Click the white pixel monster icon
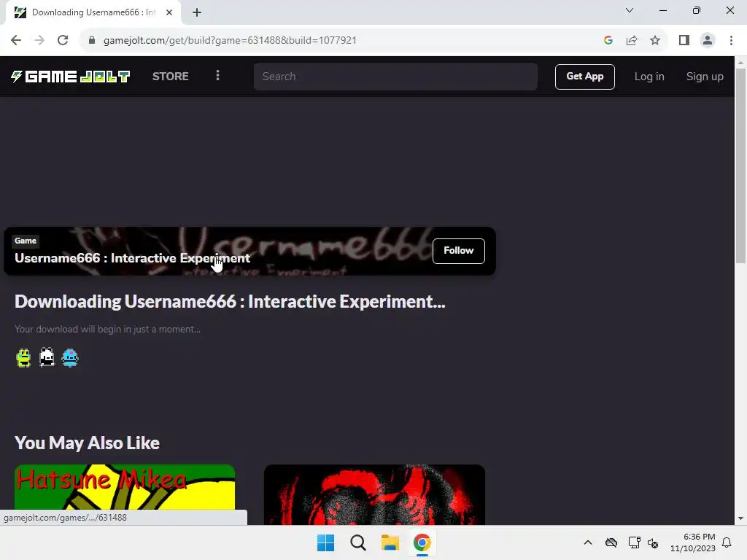The image size is (747, 560). click(47, 357)
